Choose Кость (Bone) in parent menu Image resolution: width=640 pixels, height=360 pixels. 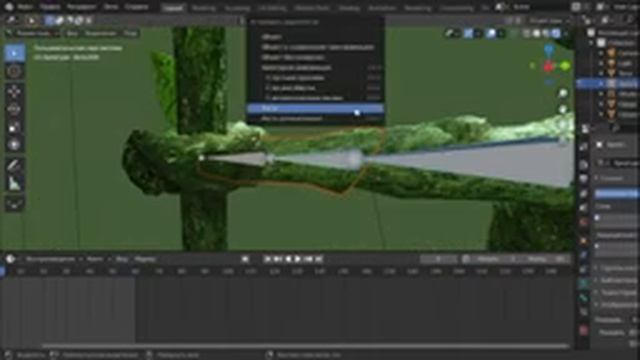coord(315,108)
